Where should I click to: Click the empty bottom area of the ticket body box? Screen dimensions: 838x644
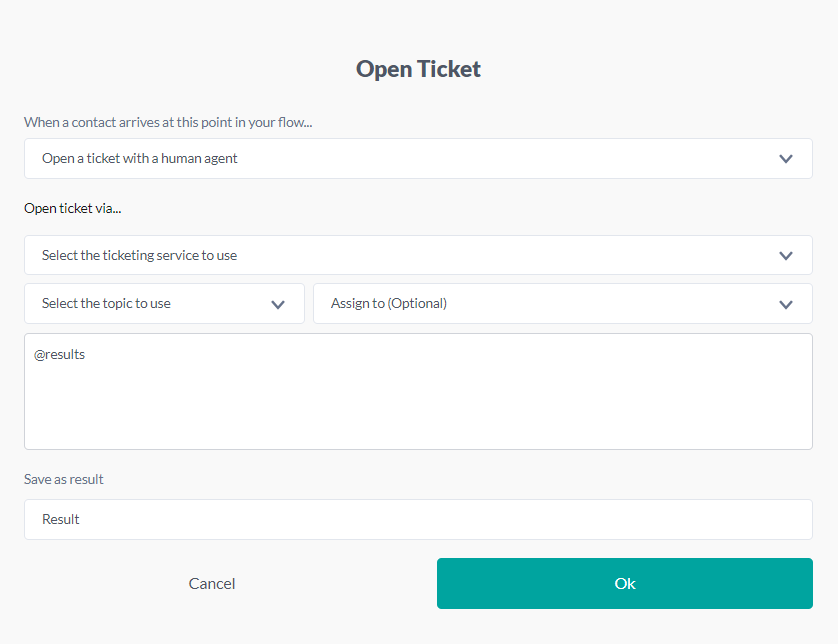click(x=418, y=430)
